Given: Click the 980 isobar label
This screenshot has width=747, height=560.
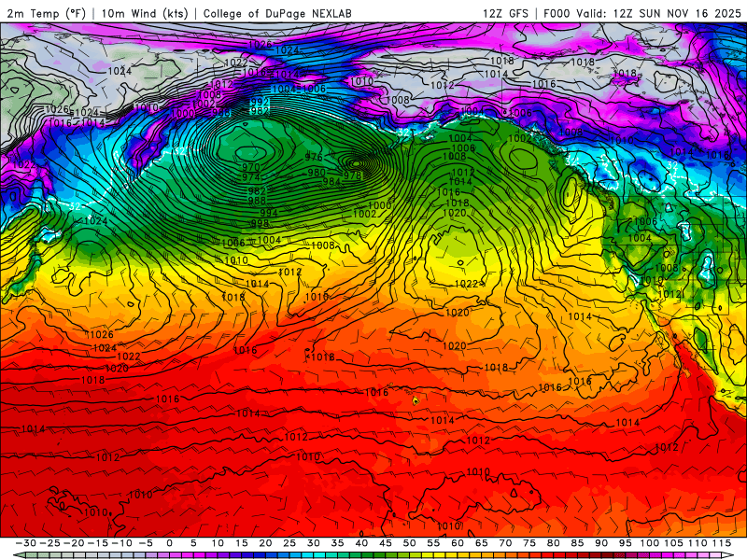Looking at the screenshot, I should pos(317,173).
